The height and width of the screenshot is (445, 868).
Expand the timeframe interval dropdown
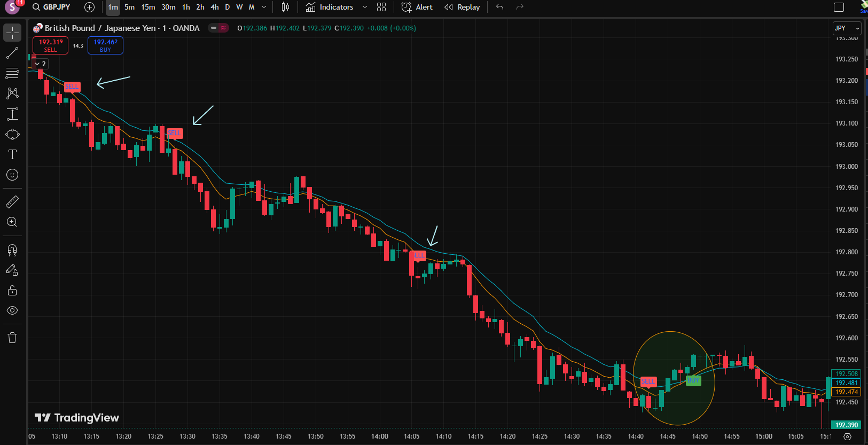point(264,7)
